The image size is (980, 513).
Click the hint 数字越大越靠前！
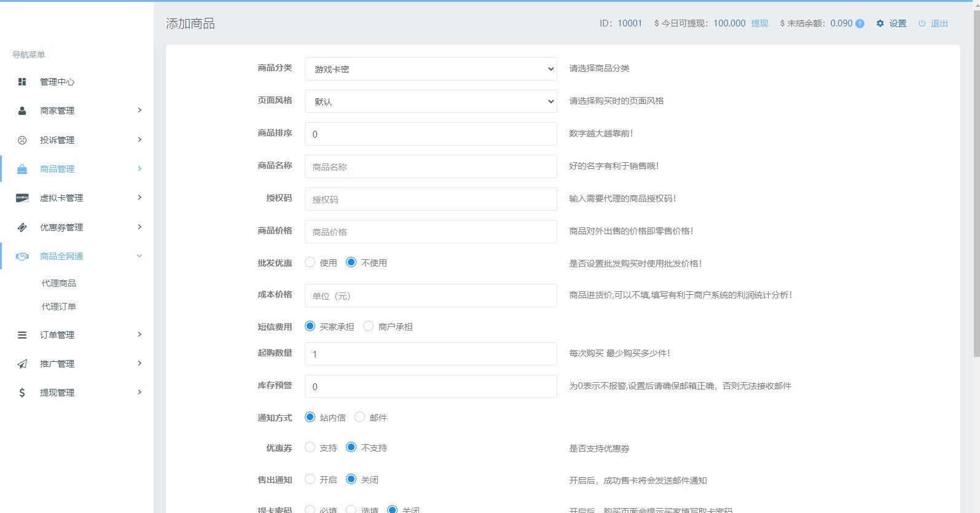(x=601, y=133)
